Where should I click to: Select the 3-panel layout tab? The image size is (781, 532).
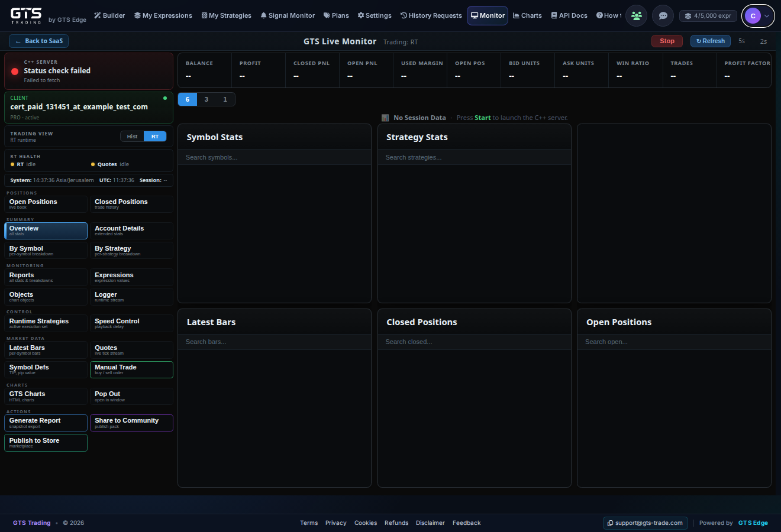point(206,99)
